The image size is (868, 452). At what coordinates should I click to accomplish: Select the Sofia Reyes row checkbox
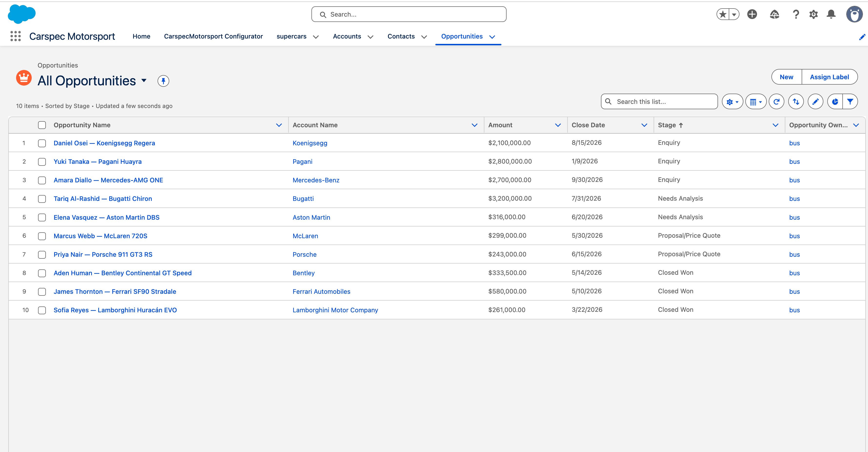click(42, 310)
